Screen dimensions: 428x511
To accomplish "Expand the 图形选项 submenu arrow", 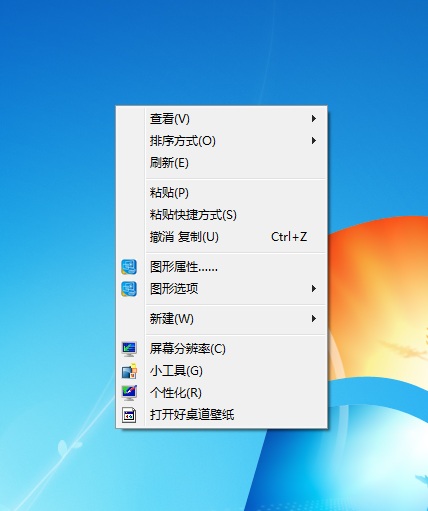I will 313,289.
